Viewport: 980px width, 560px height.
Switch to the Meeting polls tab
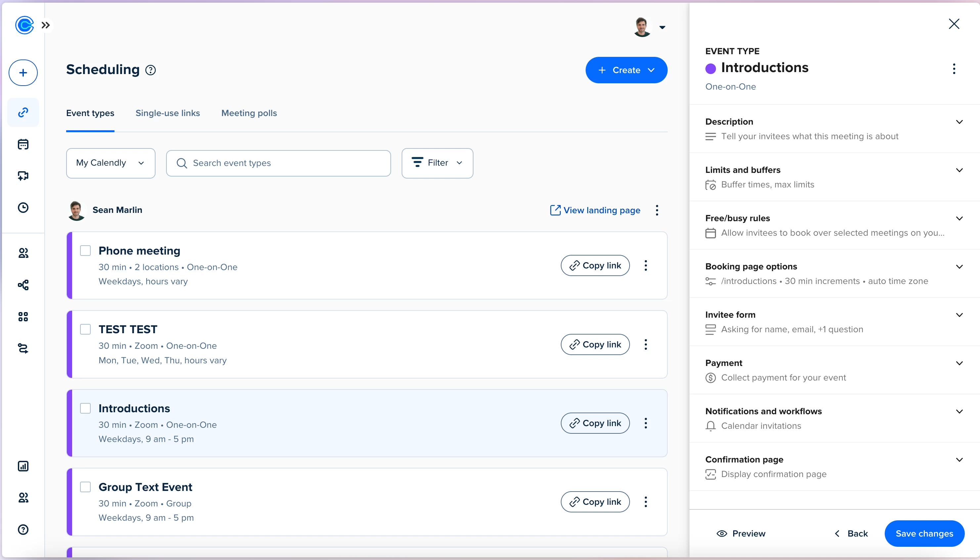tap(249, 113)
